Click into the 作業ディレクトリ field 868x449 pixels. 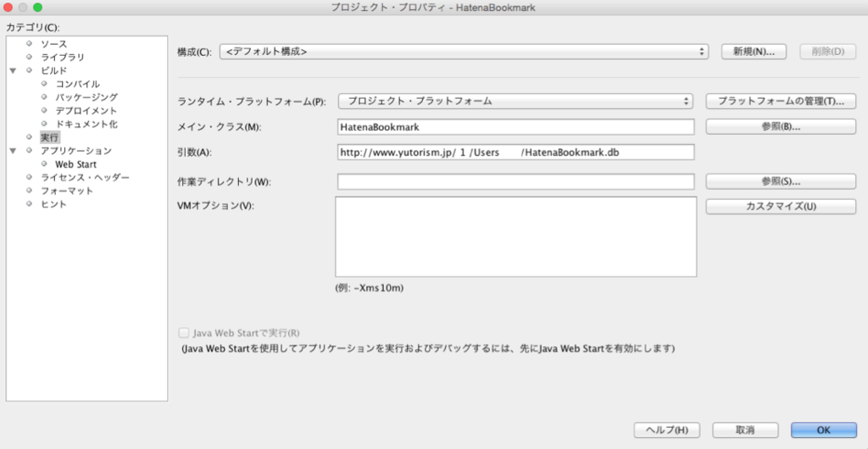[x=515, y=181]
